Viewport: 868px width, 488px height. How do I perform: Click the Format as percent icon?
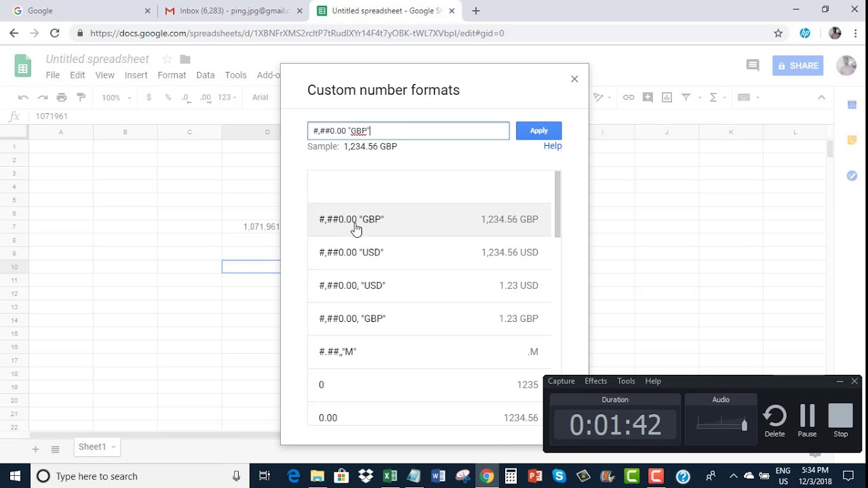(x=167, y=98)
